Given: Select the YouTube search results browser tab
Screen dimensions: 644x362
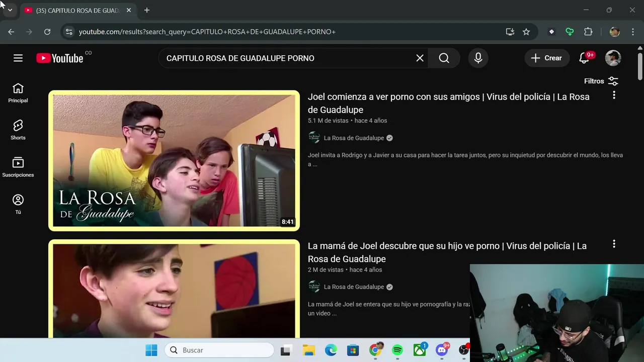Looking at the screenshot, I should (78, 10).
